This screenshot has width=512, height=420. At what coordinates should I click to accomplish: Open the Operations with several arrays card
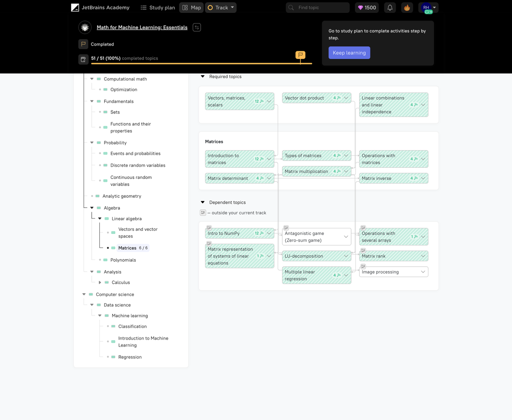[393, 236]
